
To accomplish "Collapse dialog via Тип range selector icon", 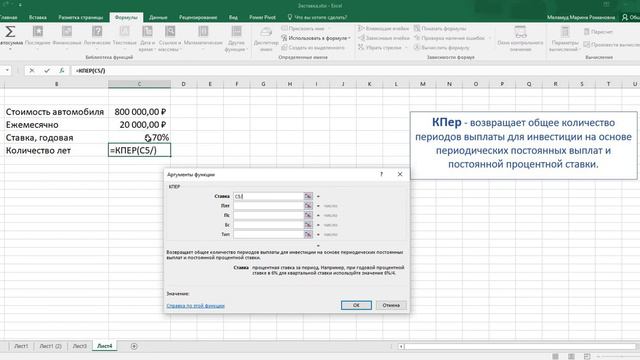I will (x=308, y=234).
